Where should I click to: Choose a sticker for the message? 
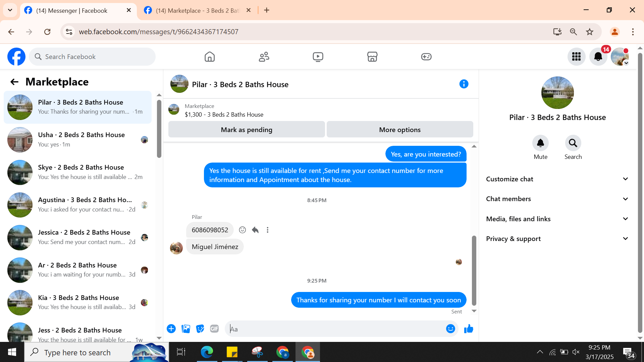pyautogui.click(x=200, y=329)
